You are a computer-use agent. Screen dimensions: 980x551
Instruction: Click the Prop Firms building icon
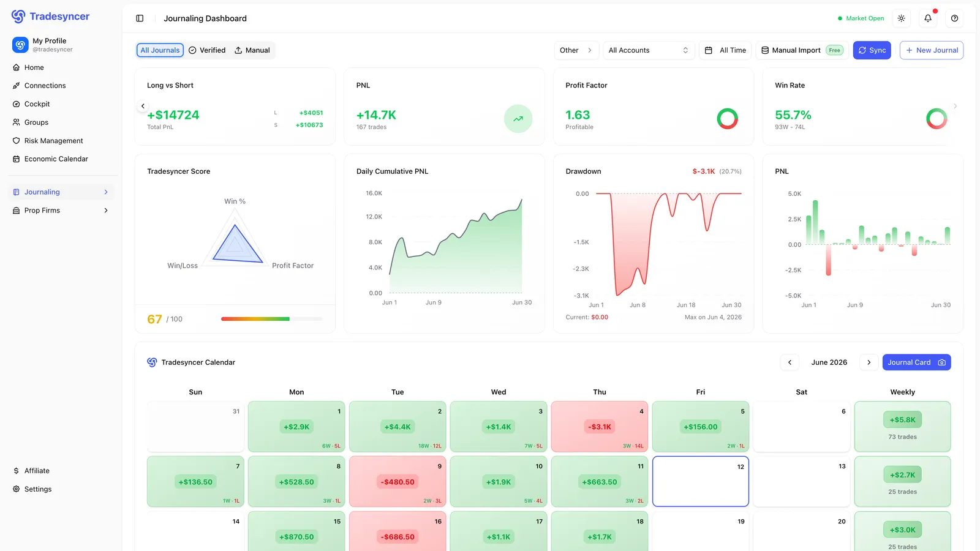point(17,211)
